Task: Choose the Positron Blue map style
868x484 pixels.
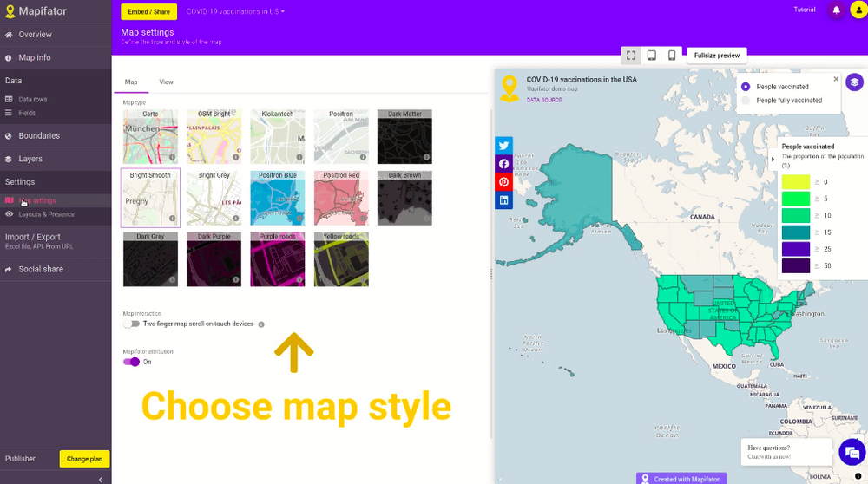Action: pyautogui.click(x=278, y=198)
